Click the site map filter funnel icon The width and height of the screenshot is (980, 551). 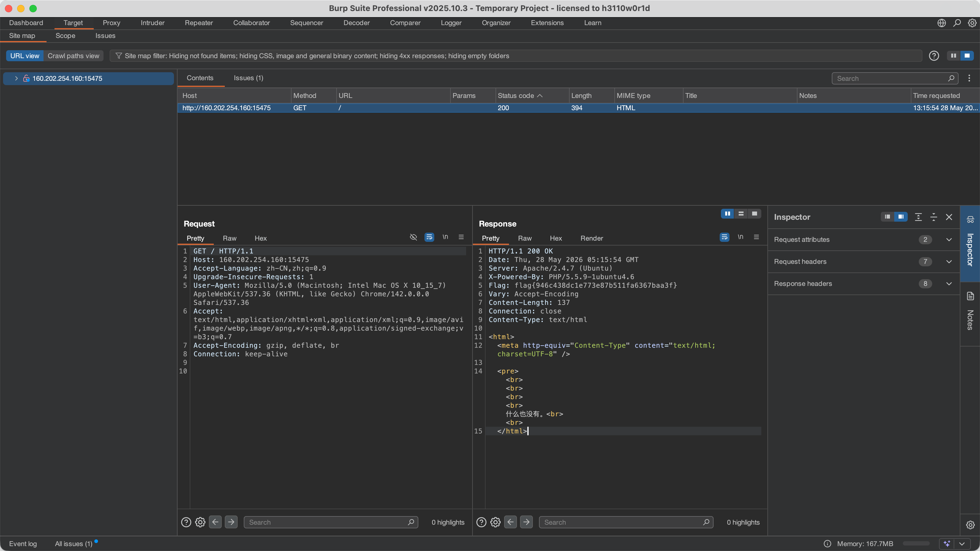(x=119, y=56)
